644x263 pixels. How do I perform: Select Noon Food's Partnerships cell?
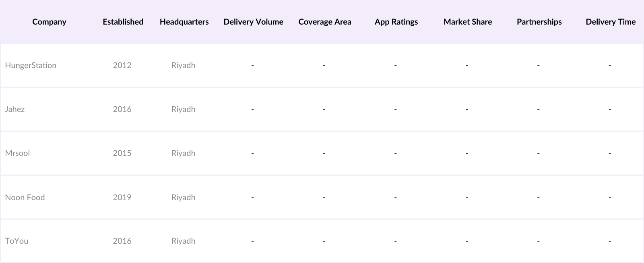tap(539, 197)
